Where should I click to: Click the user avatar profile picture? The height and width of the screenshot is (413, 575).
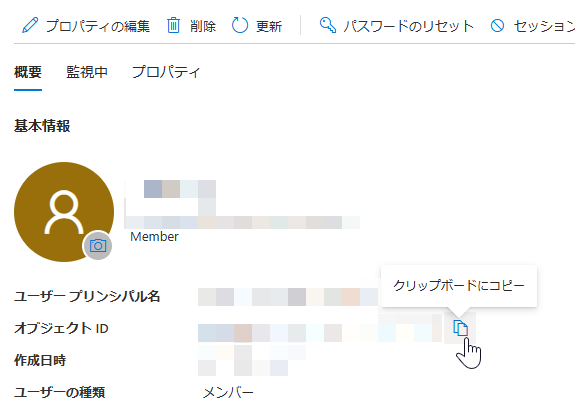click(64, 212)
